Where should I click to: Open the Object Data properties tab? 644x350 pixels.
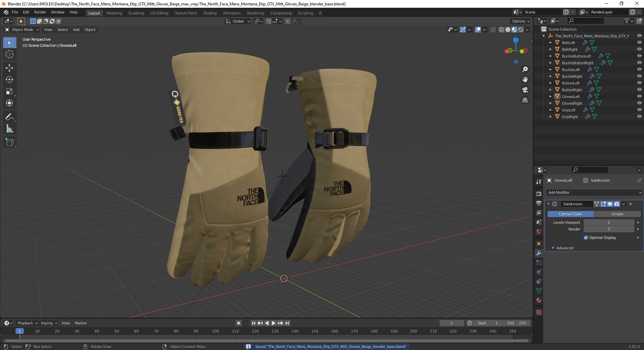539,291
